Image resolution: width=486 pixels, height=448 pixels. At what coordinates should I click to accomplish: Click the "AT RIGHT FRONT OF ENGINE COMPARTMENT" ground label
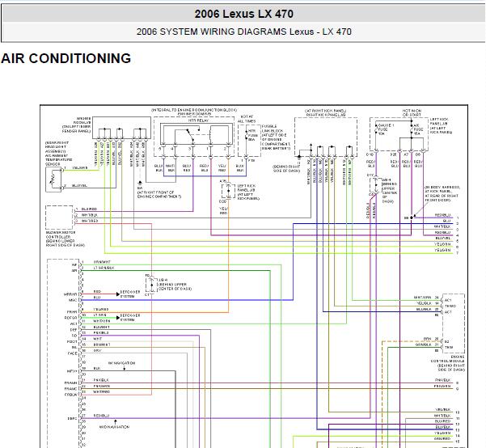coord(159,194)
